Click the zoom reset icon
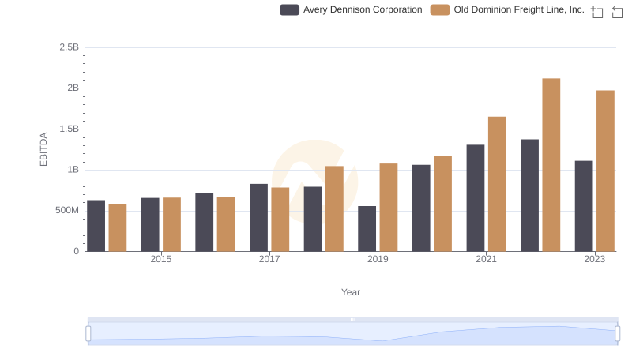Viewport: 632px width, 364px height. pyautogui.click(x=617, y=12)
